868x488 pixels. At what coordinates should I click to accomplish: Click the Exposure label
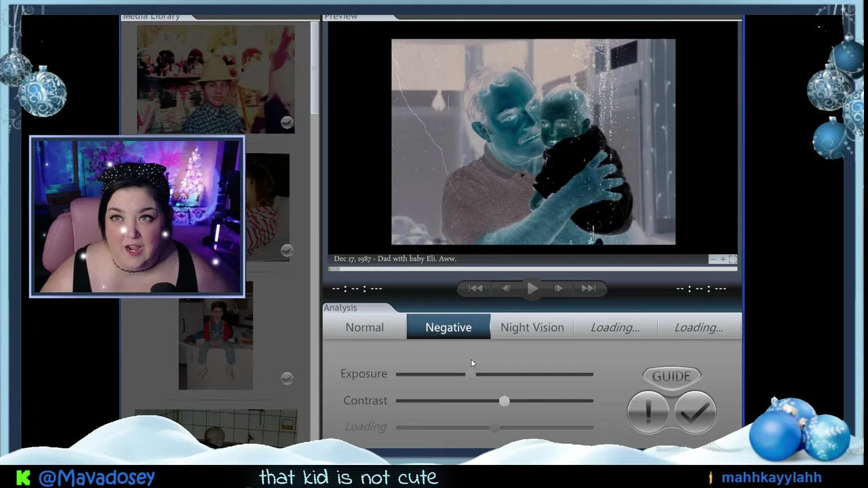click(x=363, y=374)
